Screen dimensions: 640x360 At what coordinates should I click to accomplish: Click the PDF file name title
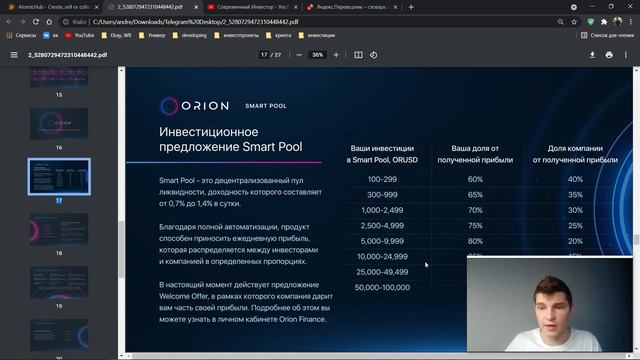[x=67, y=55]
